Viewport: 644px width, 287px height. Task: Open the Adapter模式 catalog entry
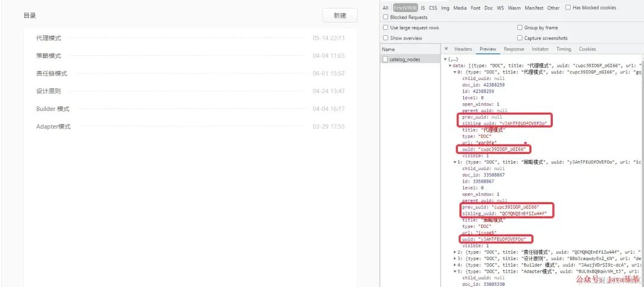point(54,126)
